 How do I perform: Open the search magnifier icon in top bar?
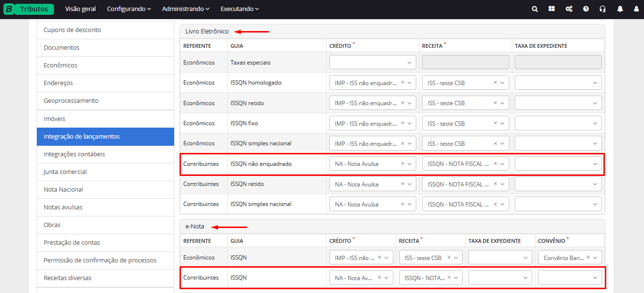[x=535, y=9]
